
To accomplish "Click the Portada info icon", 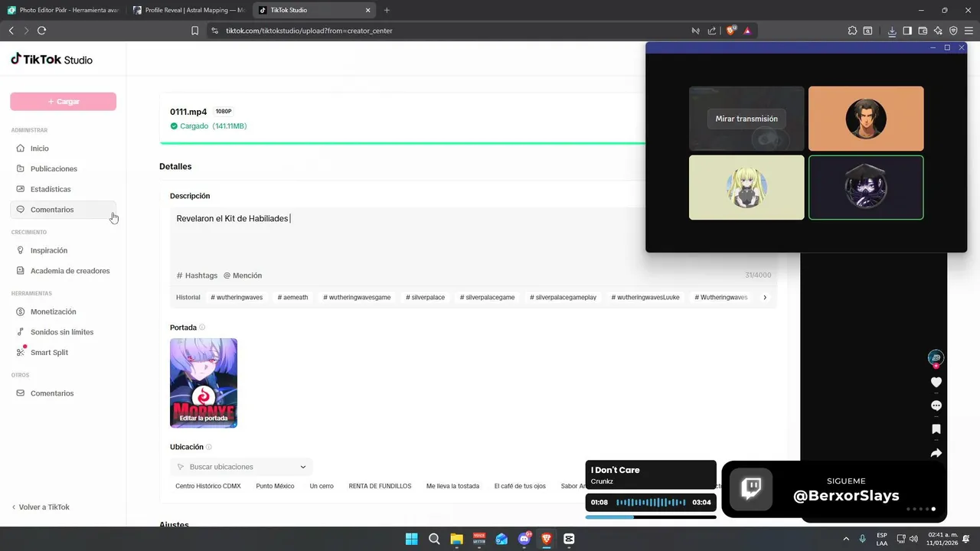I will point(202,328).
